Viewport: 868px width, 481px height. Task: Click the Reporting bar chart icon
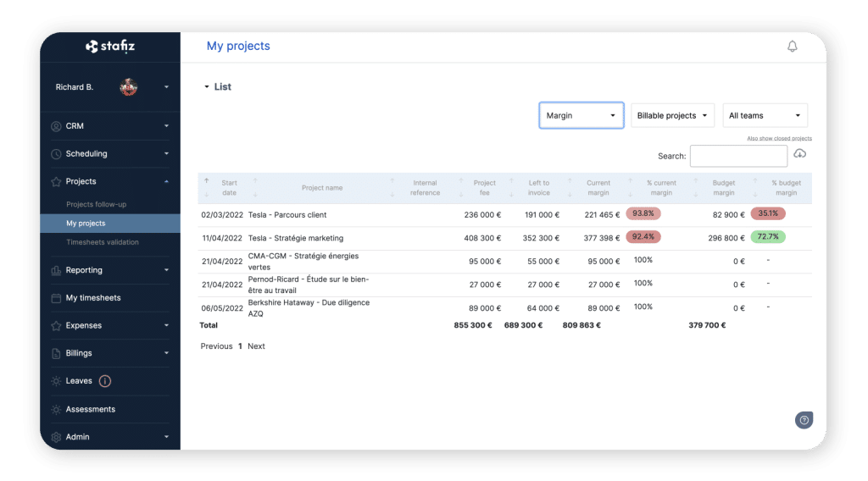point(56,270)
